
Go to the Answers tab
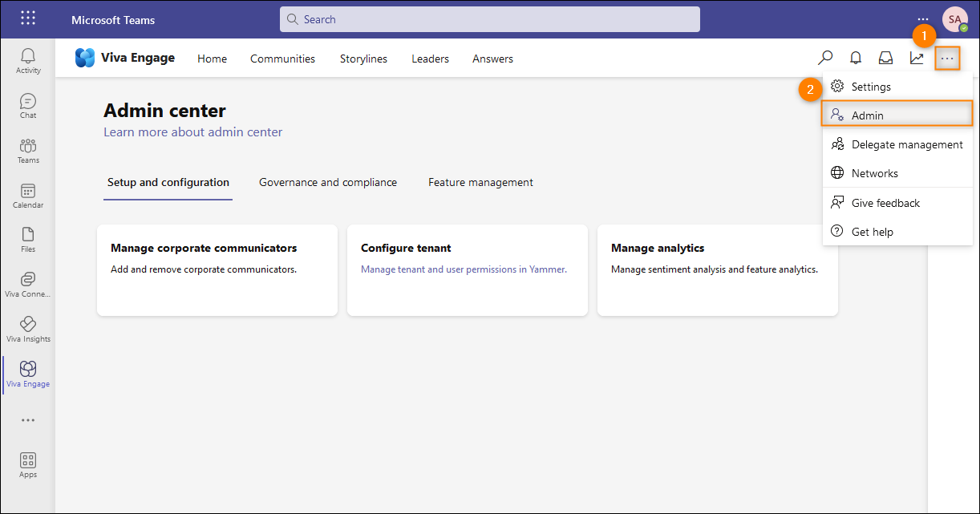[492, 59]
